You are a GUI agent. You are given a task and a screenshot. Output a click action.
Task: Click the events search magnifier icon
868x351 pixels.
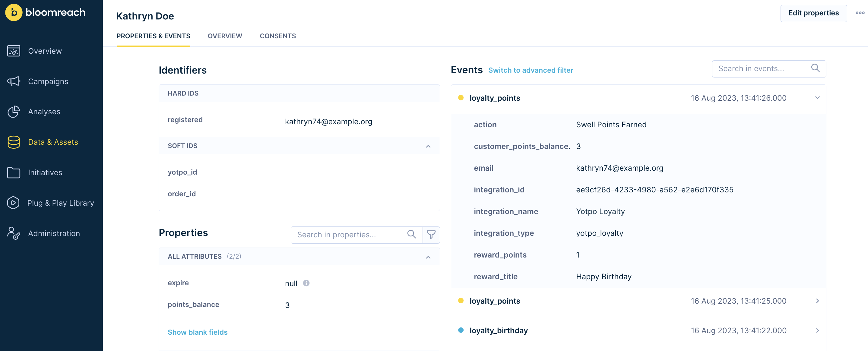coord(815,68)
